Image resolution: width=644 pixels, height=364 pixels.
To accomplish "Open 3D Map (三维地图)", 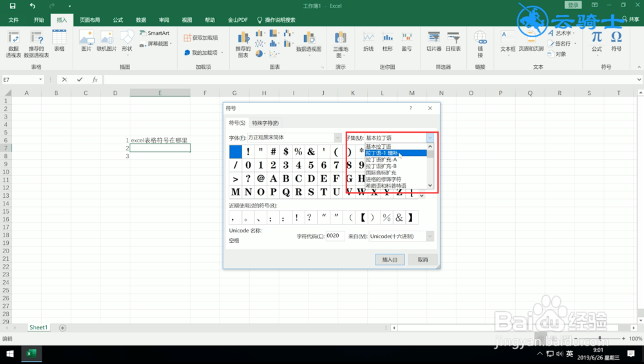I will [341, 44].
